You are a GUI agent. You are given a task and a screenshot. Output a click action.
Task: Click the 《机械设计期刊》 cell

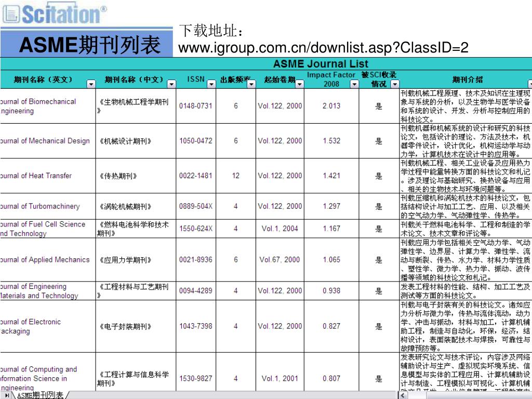[136, 141]
